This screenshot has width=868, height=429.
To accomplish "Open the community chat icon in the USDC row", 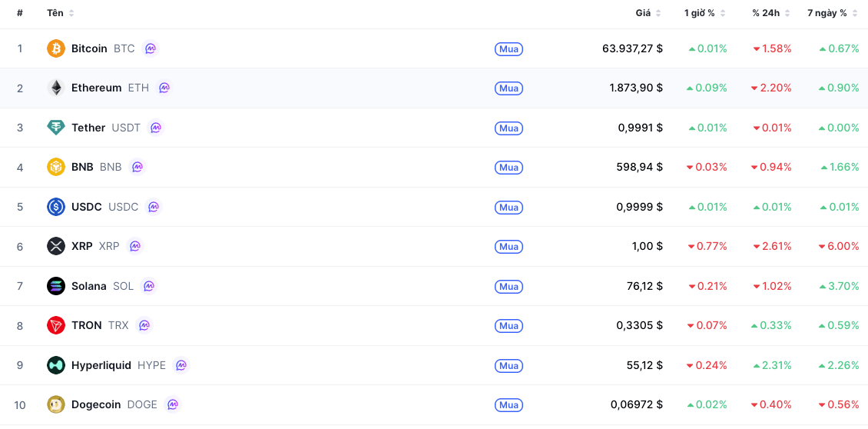I will [x=154, y=207].
